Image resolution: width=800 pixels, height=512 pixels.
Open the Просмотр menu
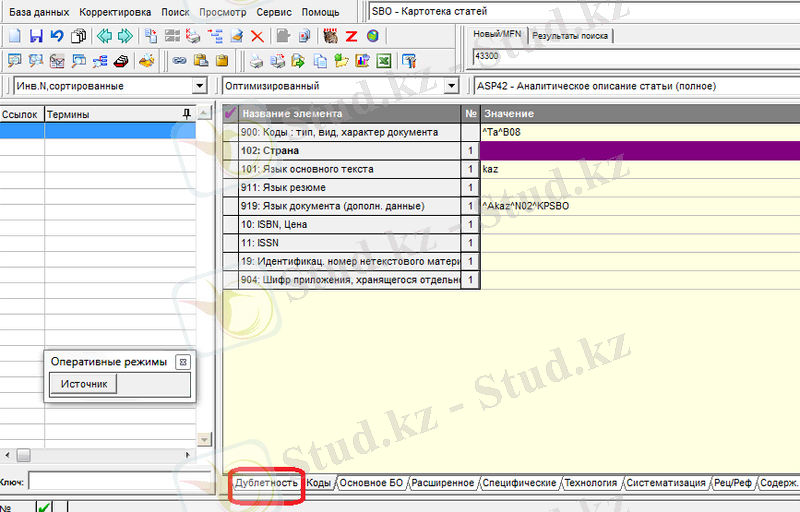pyautogui.click(x=222, y=12)
